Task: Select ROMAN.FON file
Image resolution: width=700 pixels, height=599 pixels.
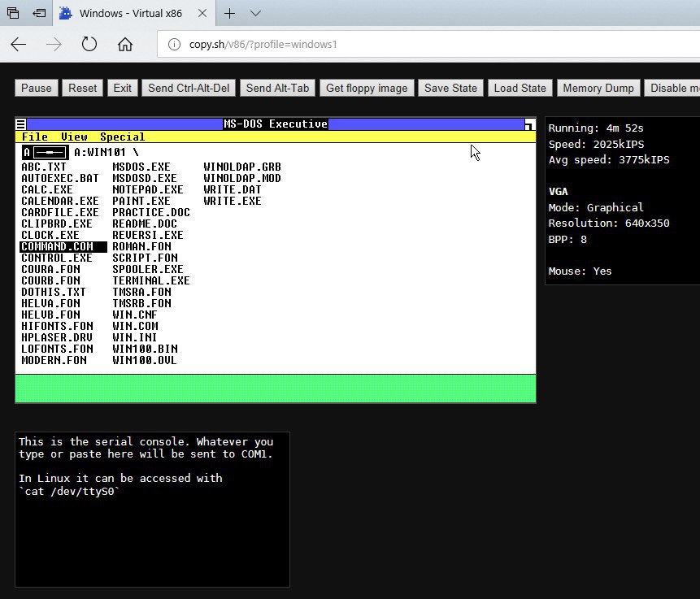Action: 142,246
